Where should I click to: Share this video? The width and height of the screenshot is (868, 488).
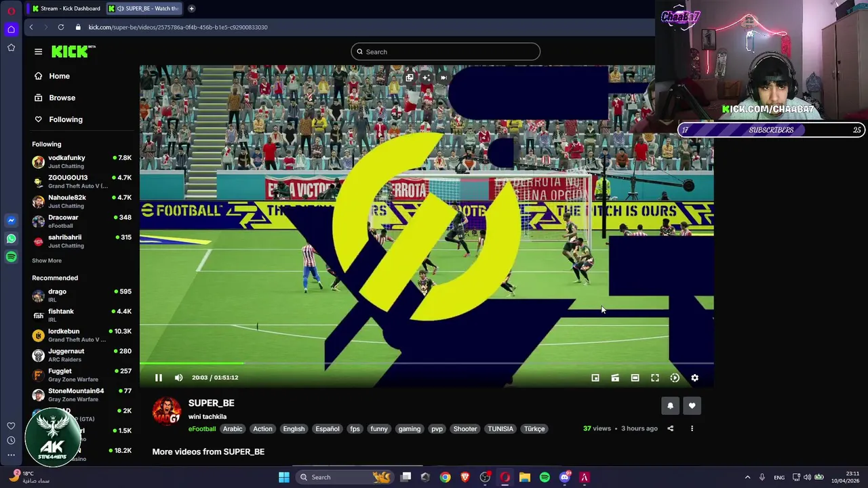(670, 428)
